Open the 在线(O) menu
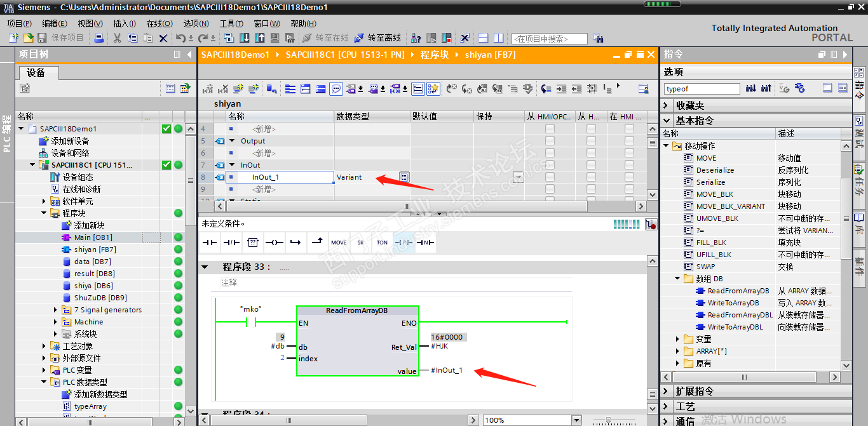 coord(159,23)
